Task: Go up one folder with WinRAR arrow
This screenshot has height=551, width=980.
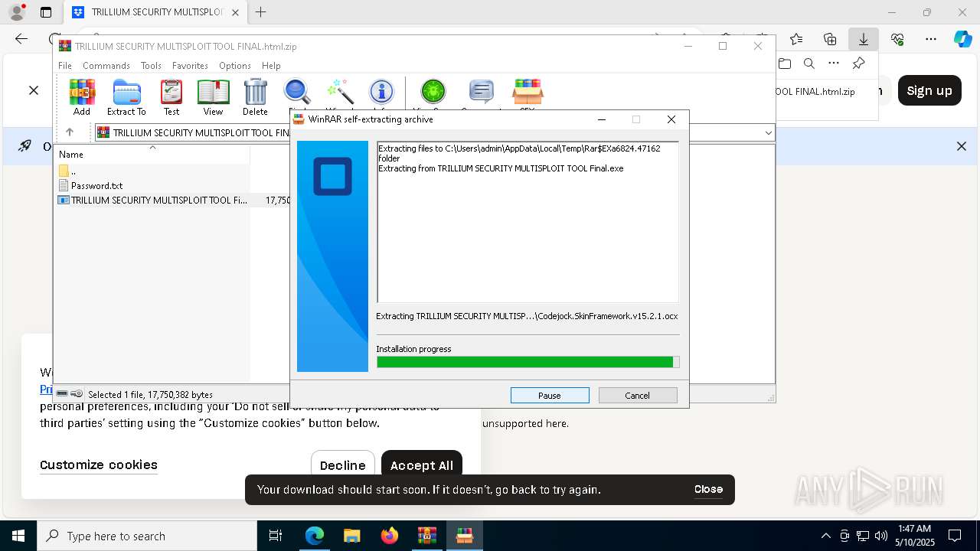Action: [70, 132]
